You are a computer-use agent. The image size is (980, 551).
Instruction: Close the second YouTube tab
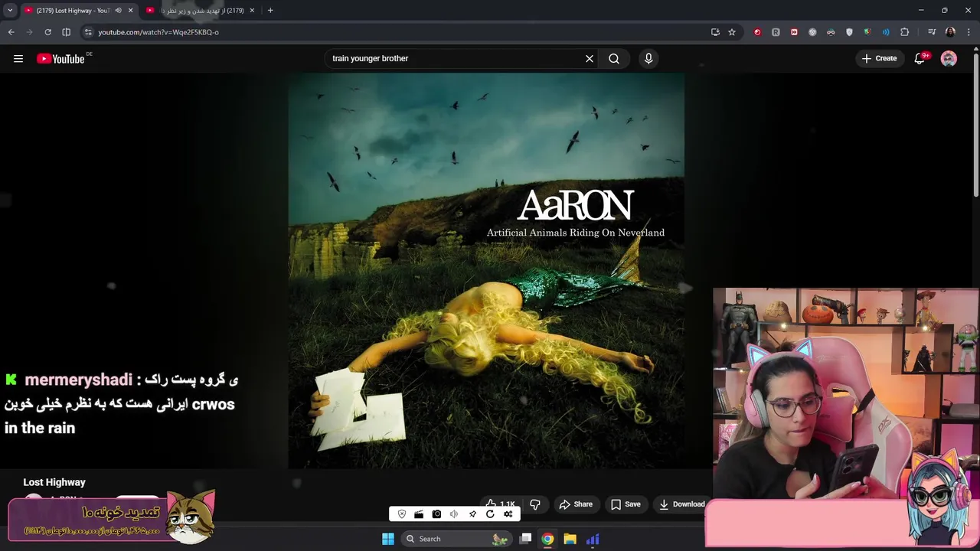click(253, 11)
